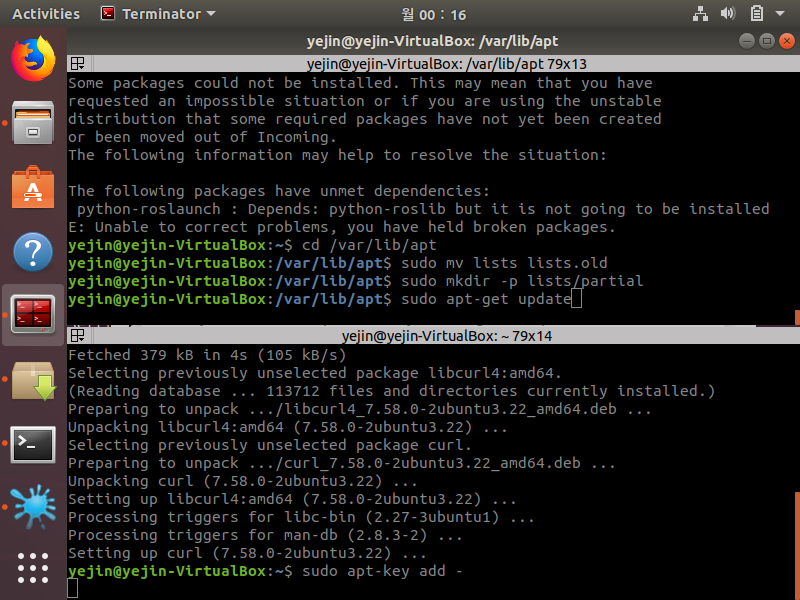
Task: Open Activities overview
Action: pyautogui.click(x=46, y=14)
